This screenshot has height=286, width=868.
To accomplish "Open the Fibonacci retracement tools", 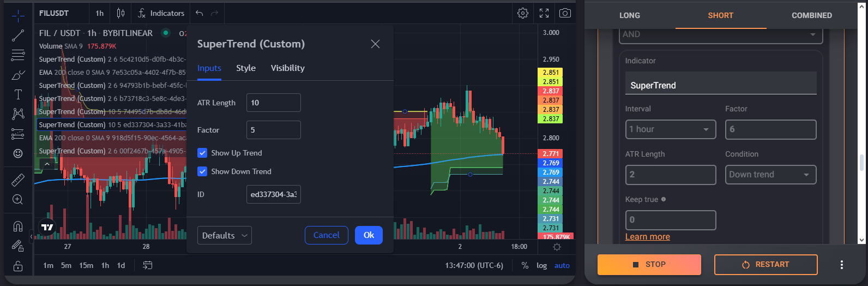I will 18,55.
